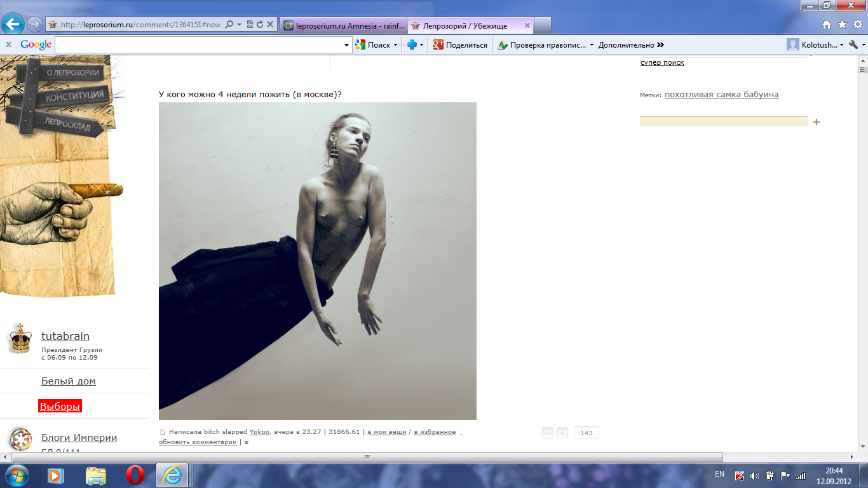This screenshot has height=488, width=868.
Task: Click the browser Back arrow button
Action: point(13,25)
